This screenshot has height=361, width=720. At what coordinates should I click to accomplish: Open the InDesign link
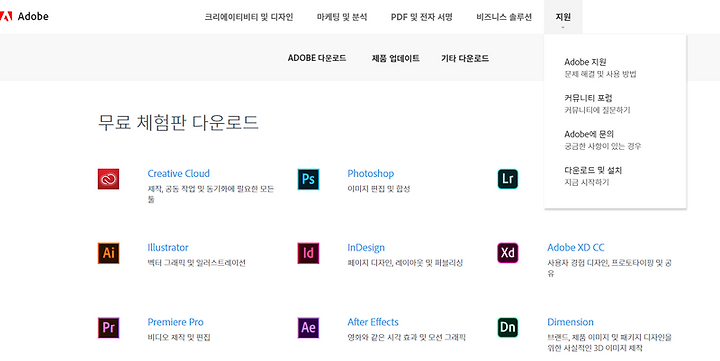(x=366, y=248)
